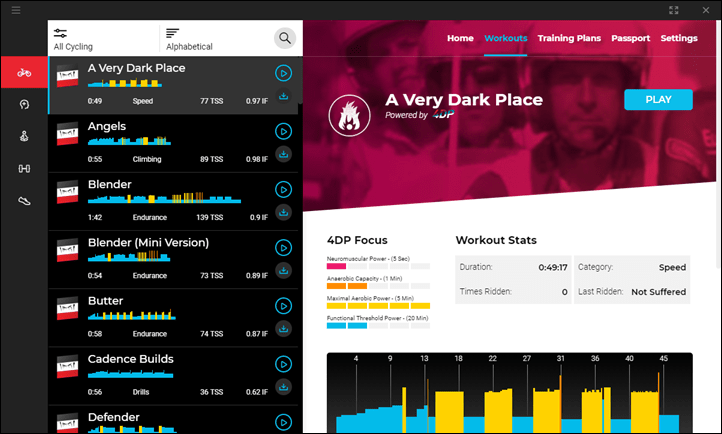Select the Cadence Builds workout title

(x=131, y=359)
